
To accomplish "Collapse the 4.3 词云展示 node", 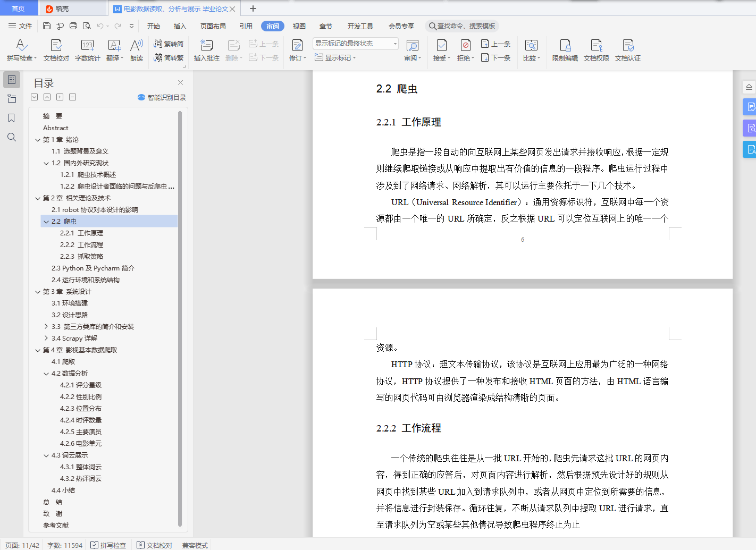I will point(46,455).
